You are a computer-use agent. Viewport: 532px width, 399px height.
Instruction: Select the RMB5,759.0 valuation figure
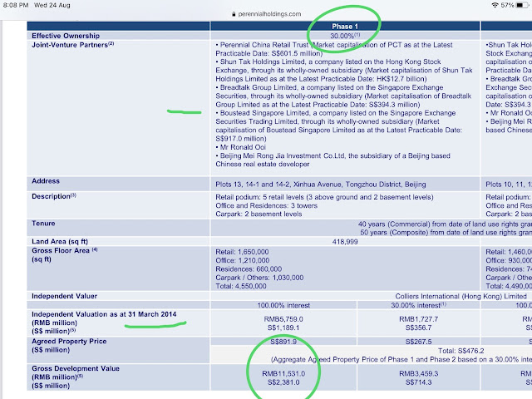pyautogui.click(x=283, y=319)
